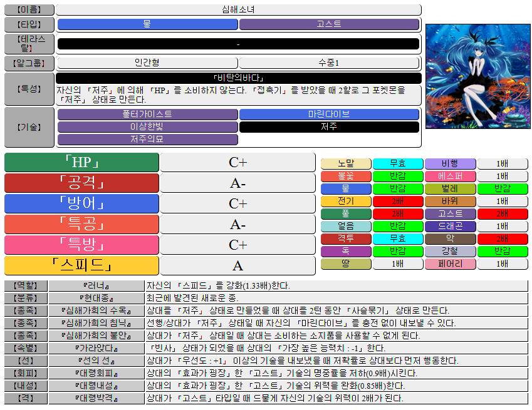Viewport: 532px width, 410px height.
Task: Click the 페어리 type cell
Action: pos(450,264)
